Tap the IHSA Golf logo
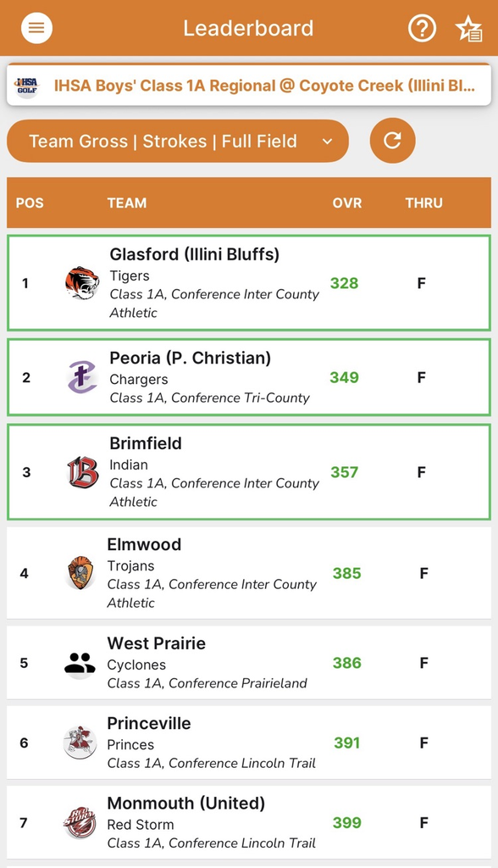This screenshot has width=498, height=868. pos(27,86)
